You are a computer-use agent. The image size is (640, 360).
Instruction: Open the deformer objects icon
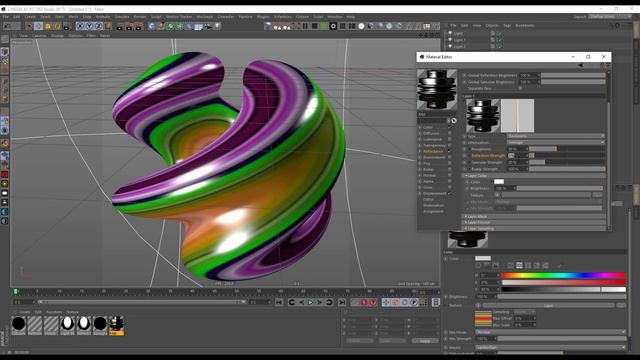pyautogui.click(x=189, y=26)
